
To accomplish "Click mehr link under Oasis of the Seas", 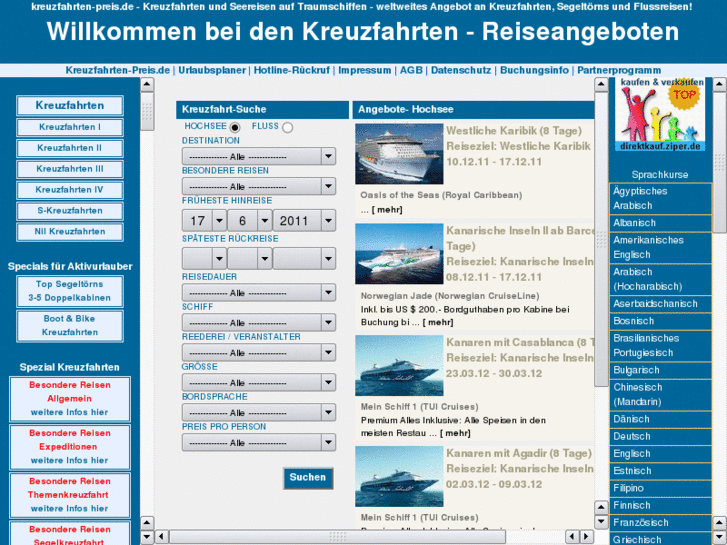I will tap(387, 210).
